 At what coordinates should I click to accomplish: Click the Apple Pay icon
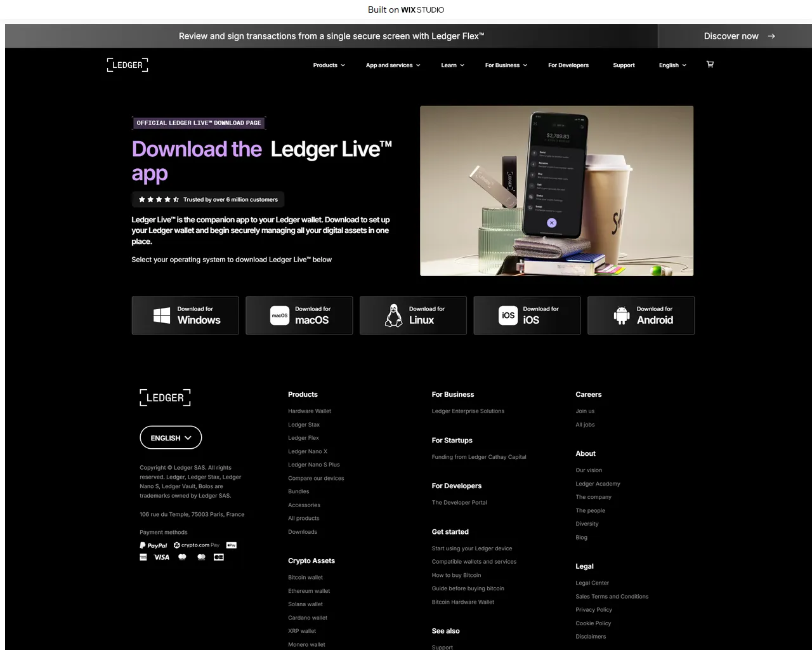point(231,545)
